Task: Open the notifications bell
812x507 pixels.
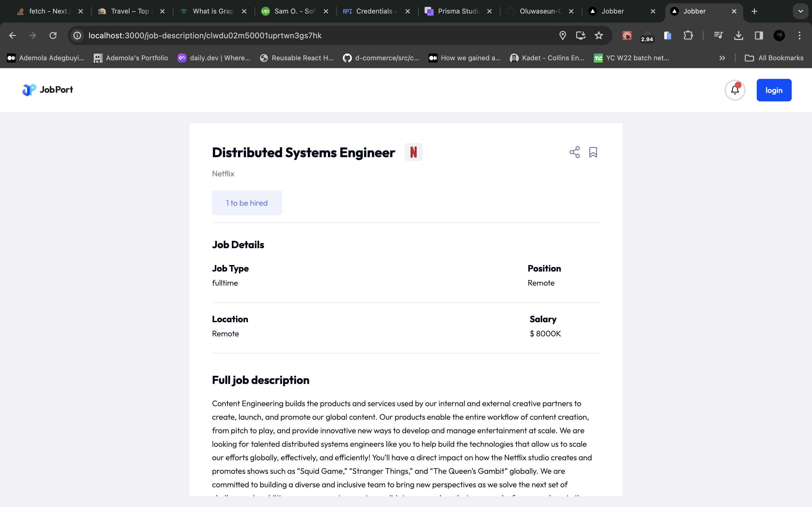Action: 734,90
